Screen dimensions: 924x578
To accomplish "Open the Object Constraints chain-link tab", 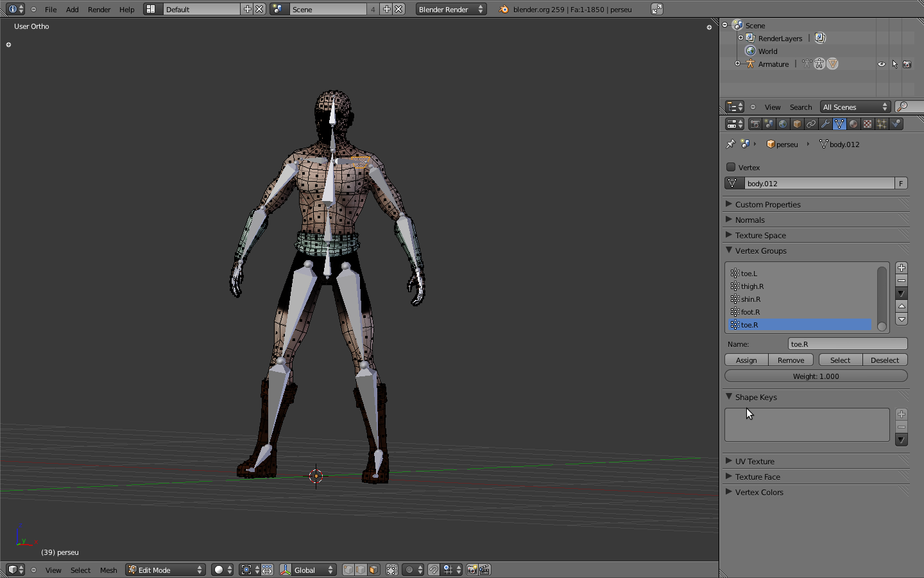I will (811, 124).
